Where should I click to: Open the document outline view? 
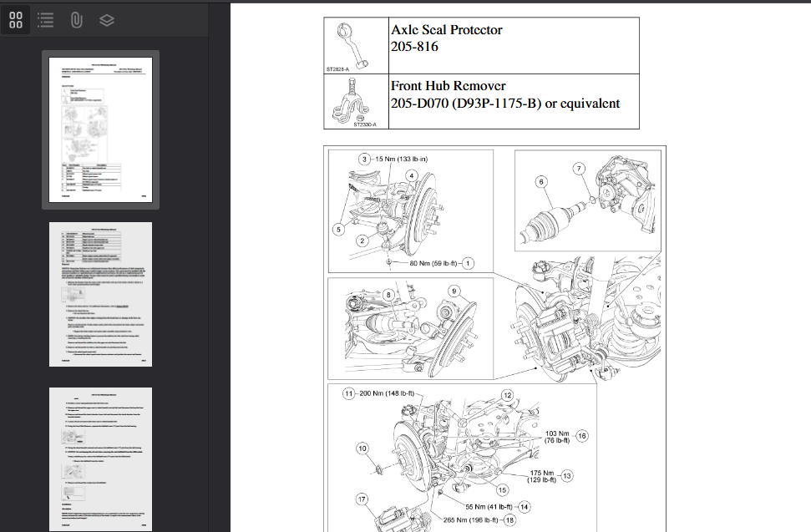45,20
